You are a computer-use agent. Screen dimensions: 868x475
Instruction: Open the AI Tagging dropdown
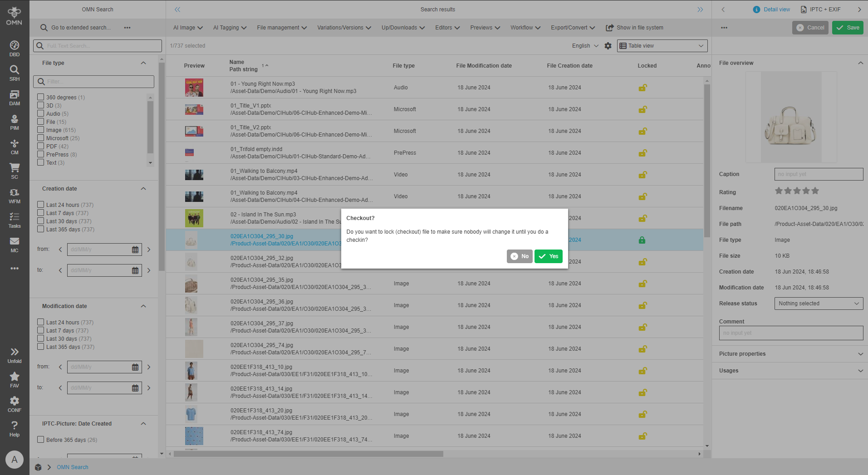[229, 28]
